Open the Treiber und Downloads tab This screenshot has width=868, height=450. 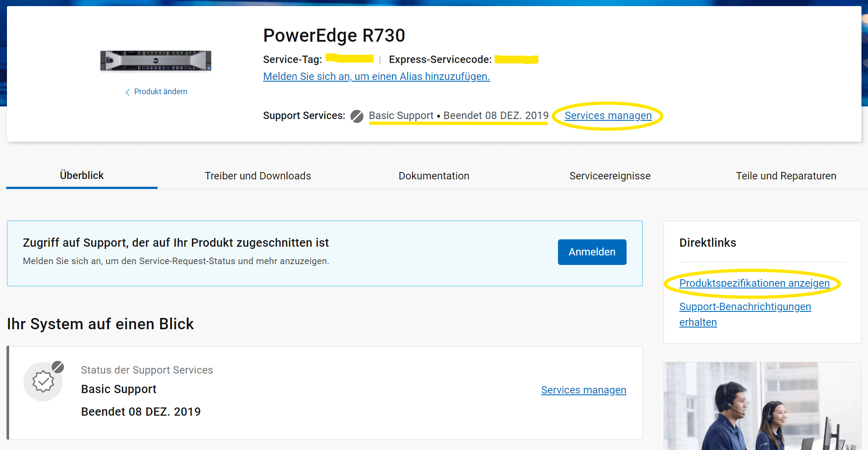[x=257, y=176]
